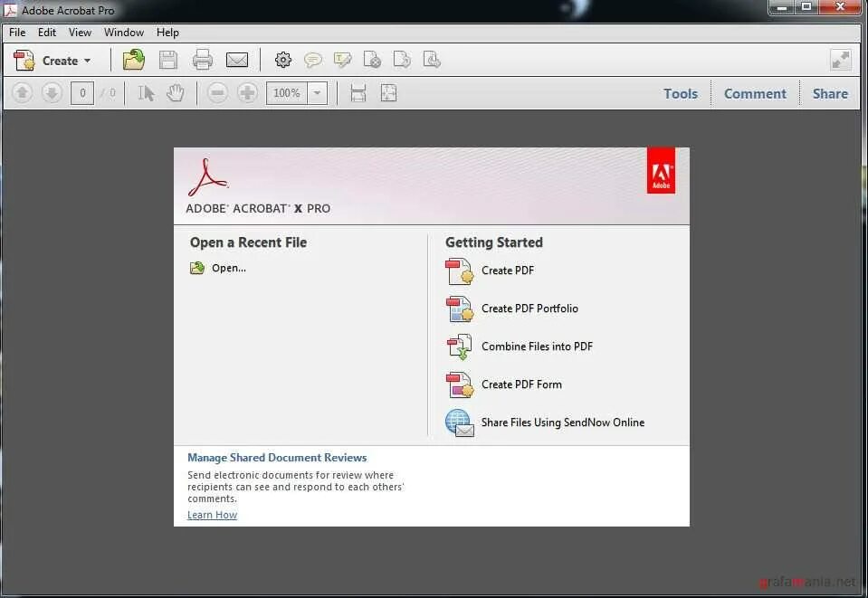Screen dimensions: 868x598
Task: Click the rotate page icon in toolbar
Action: (402, 60)
